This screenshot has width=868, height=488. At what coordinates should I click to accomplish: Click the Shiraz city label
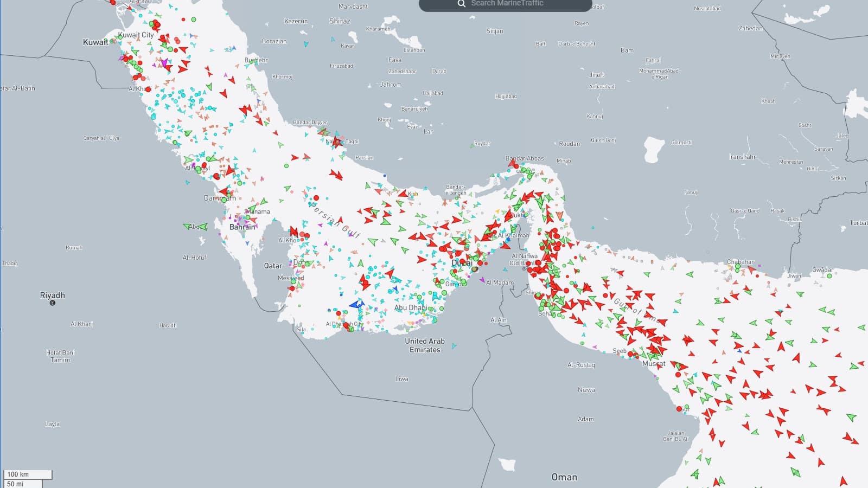pos(340,21)
